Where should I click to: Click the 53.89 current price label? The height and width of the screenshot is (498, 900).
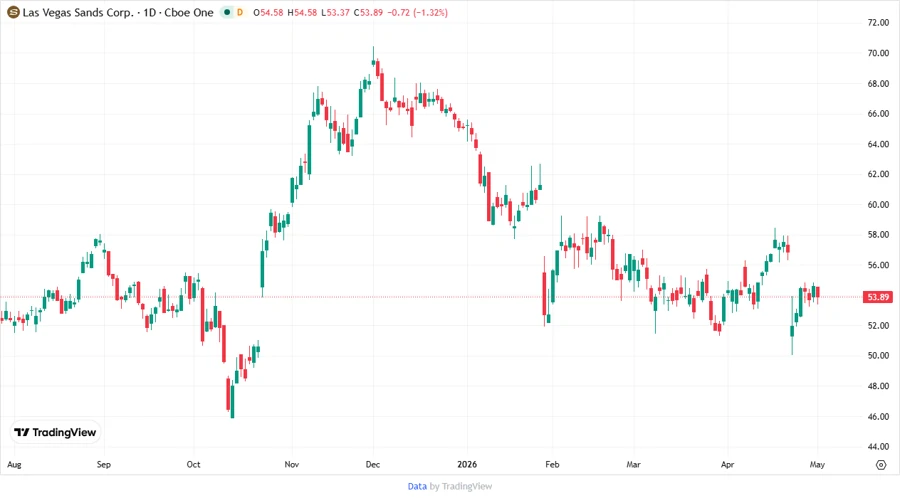pos(878,297)
